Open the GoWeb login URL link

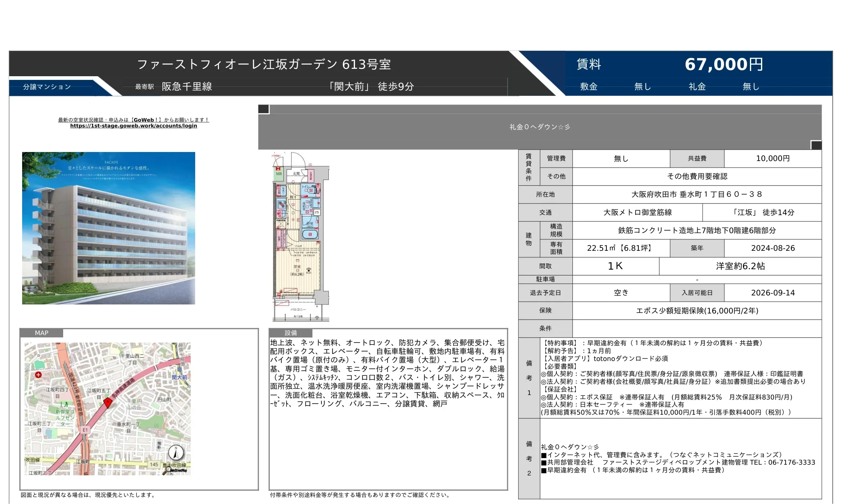133,126
